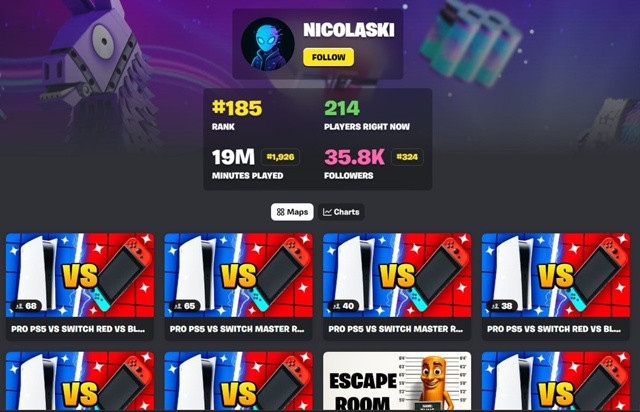
Task: Switch to the Maps tab
Action: pos(292,212)
